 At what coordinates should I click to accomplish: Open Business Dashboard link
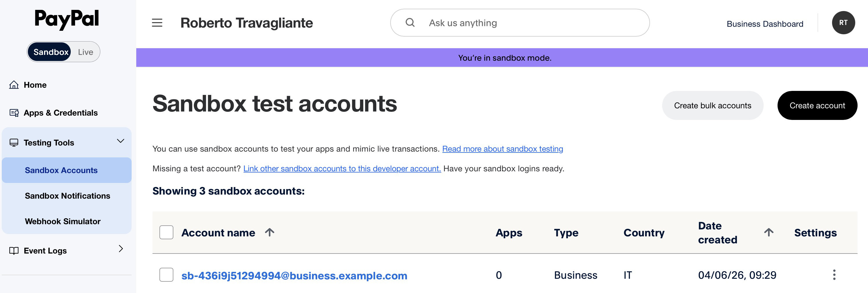pyautogui.click(x=765, y=24)
